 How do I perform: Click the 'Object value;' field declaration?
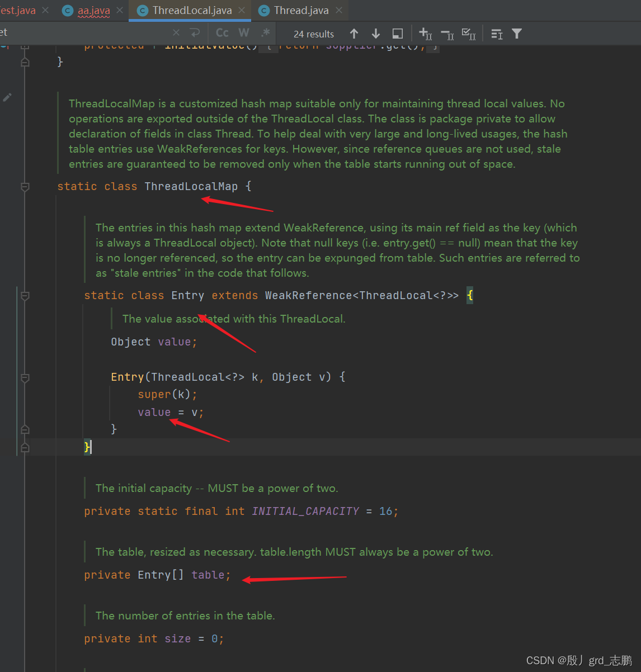pyautogui.click(x=154, y=342)
